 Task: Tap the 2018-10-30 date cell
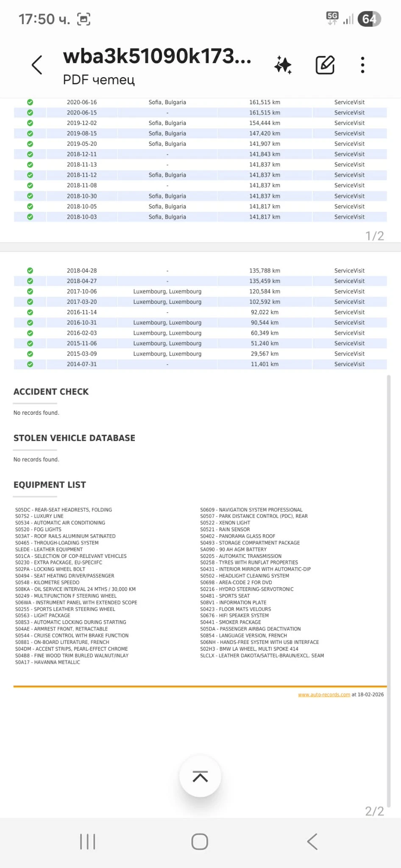(82, 196)
